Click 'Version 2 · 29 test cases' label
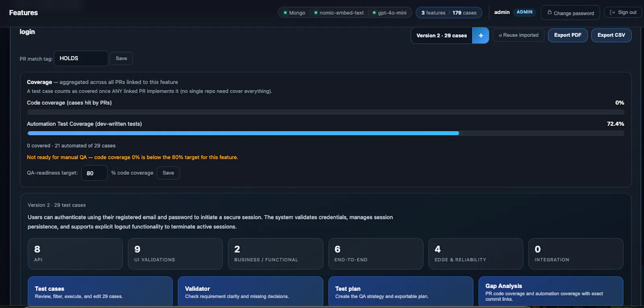This screenshot has height=308, width=644. pyautogui.click(x=57, y=205)
